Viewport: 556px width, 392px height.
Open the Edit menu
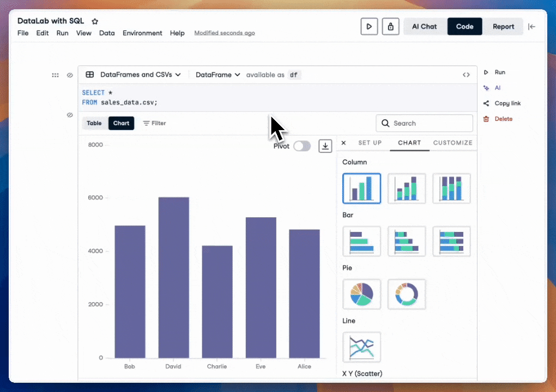(x=42, y=33)
